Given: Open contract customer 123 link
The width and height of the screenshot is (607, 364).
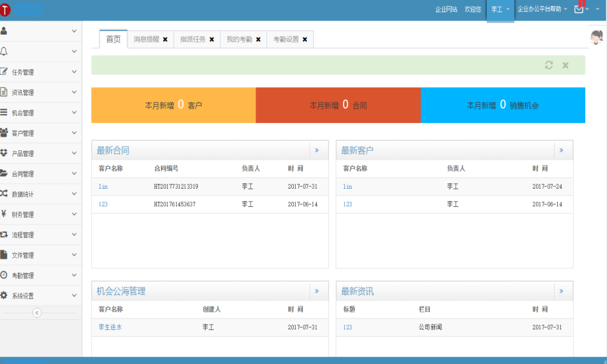Looking at the screenshot, I should (103, 204).
